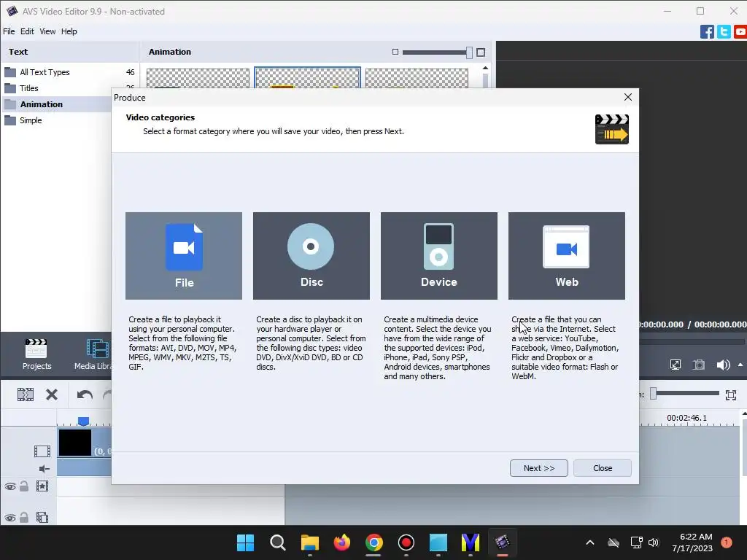Click the blue timeline playhead marker
Viewport: 747px width, 560px height.
coord(83,421)
